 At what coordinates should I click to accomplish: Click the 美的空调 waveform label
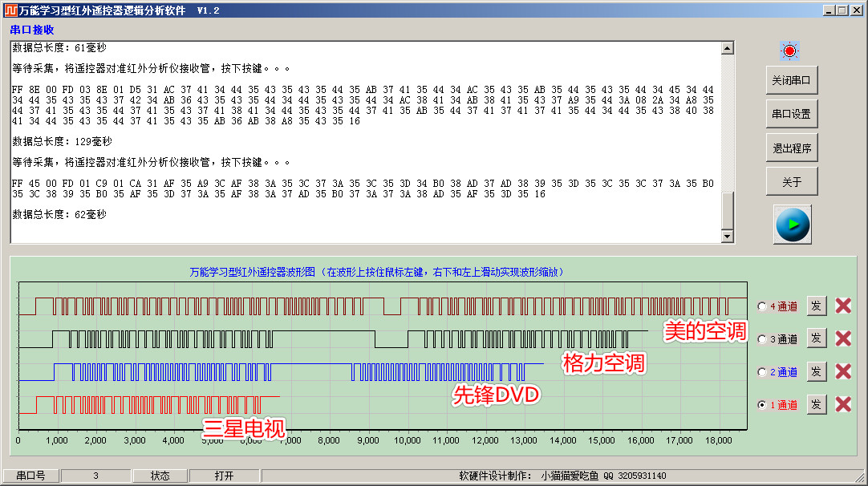pyautogui.click(x=705, y=331)
